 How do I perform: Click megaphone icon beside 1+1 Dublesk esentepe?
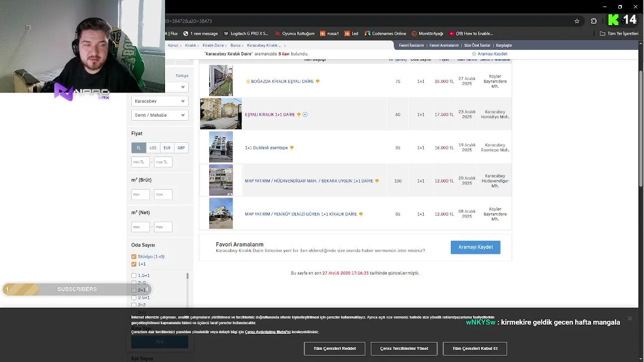pos(292,148)
